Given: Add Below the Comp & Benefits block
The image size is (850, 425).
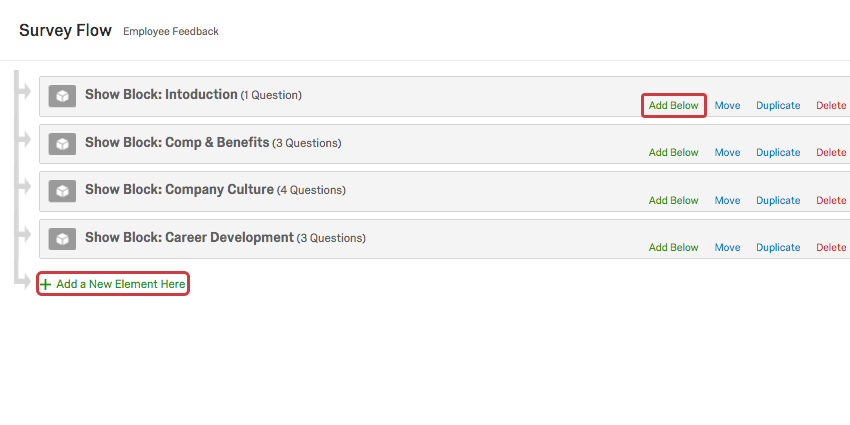Looking at the screenshot, I should 673,153.
